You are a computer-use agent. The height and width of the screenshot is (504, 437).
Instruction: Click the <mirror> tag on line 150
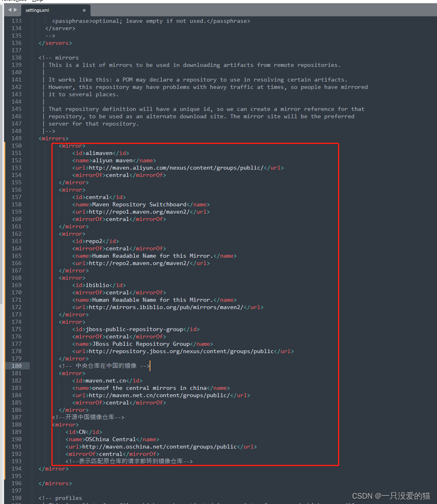[x=72, y=146]
